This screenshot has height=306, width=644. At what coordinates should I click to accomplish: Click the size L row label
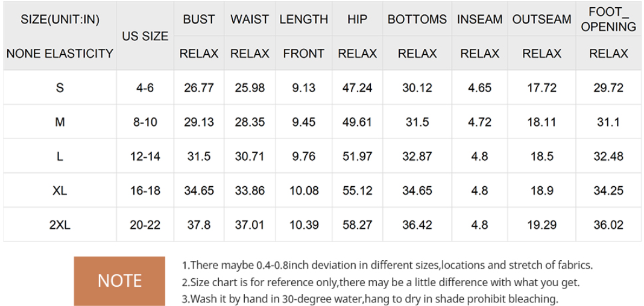[x=60, y=157]
